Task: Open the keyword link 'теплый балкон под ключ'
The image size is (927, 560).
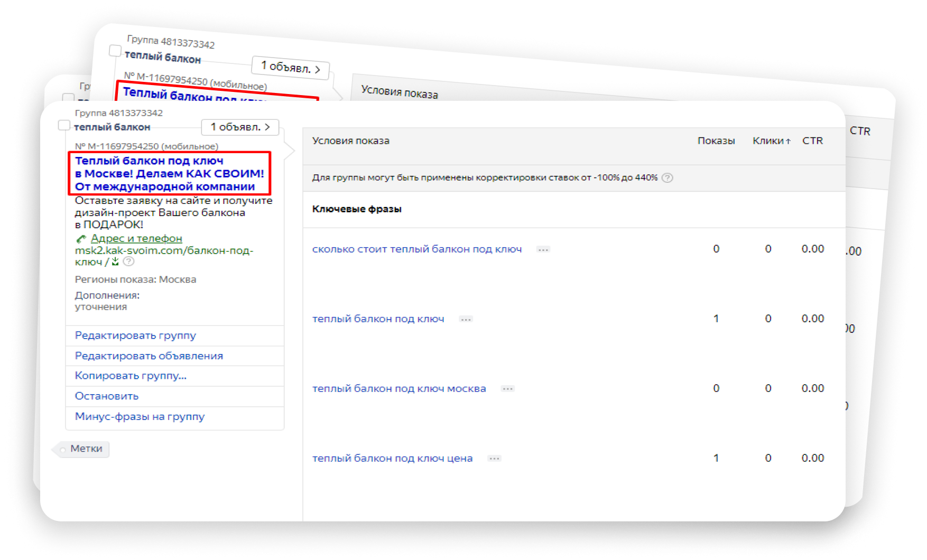Action: (x=378, y=319)
